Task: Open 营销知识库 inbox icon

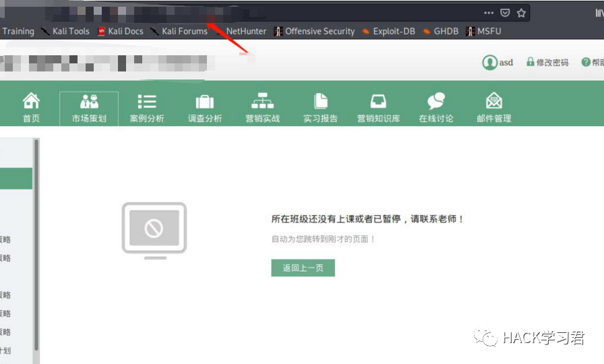Action: 378,101
